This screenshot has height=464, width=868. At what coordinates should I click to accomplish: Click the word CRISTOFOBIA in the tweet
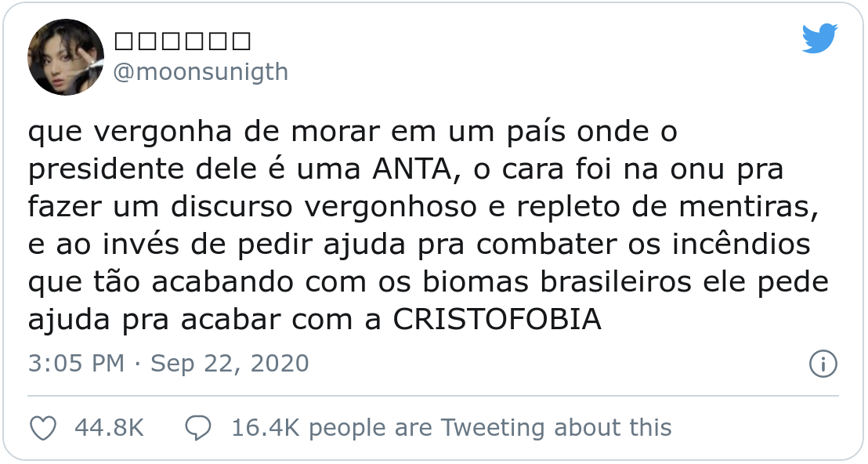(497, 320)
